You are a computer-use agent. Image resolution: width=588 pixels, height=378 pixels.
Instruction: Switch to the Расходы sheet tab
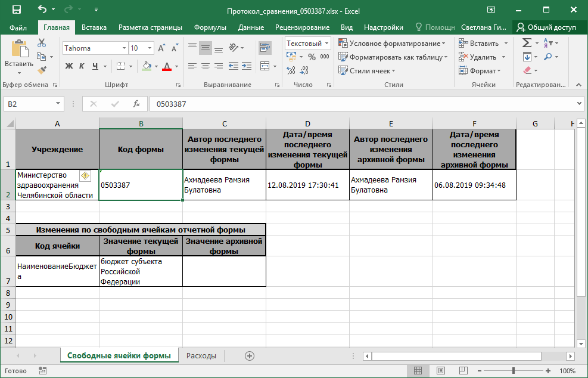(x=201, y=356)
